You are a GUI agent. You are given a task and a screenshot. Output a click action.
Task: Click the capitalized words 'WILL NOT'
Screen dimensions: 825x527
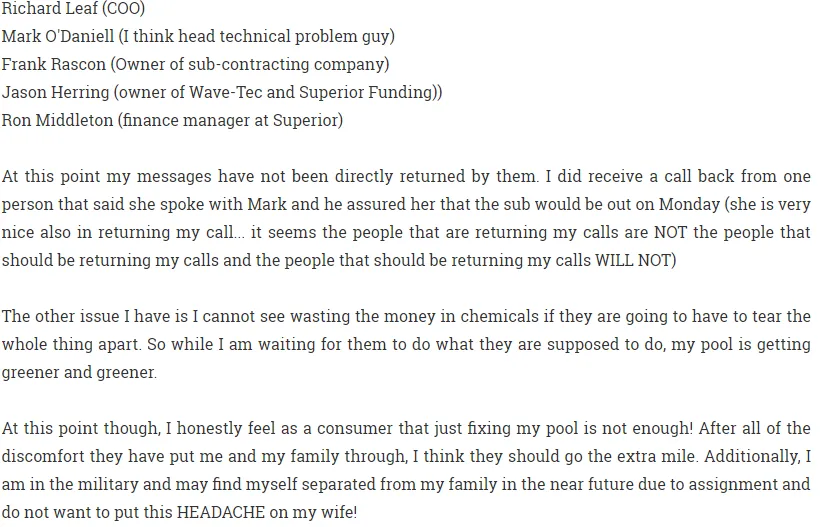[x=632, y=260]
